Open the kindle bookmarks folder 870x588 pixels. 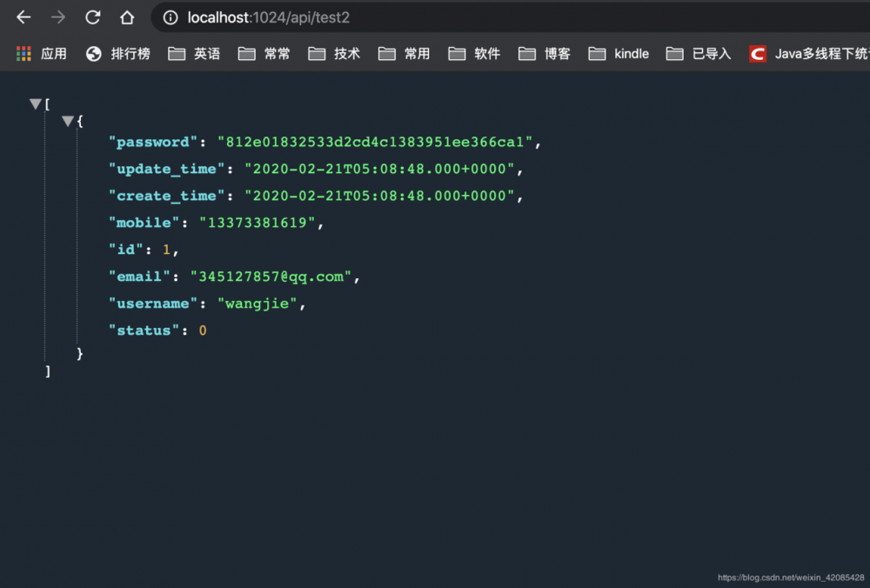597,53
